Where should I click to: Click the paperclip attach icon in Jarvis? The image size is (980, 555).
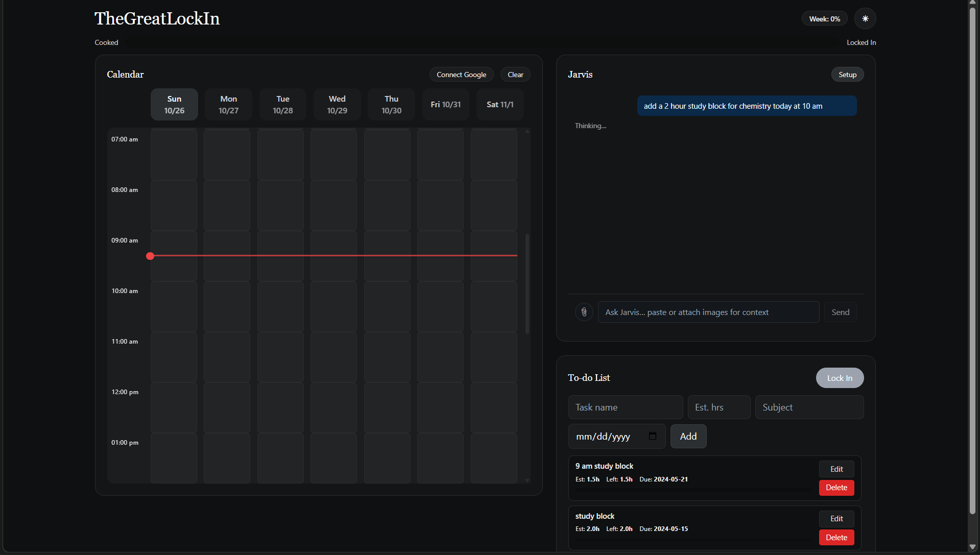click(584, 312)
